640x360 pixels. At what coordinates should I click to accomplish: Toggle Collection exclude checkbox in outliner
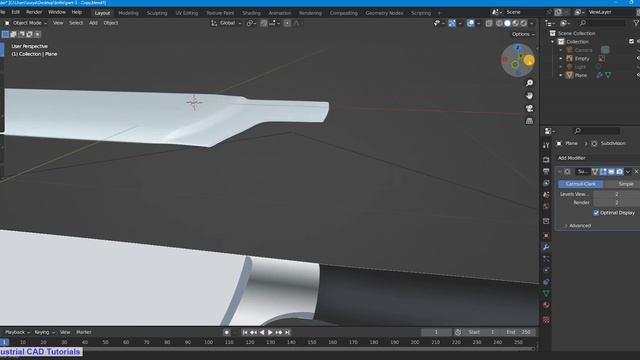[x=631, y=42]
